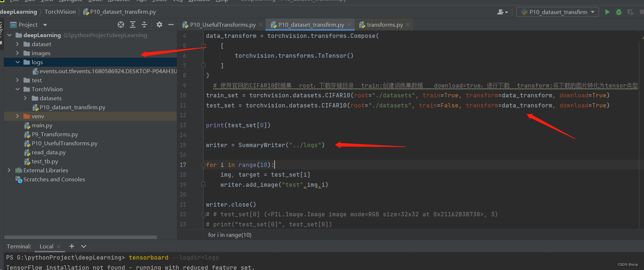Run with coverage icon in toolbar
The width and height of the screenshot is (644, 270).
[630, 12]
